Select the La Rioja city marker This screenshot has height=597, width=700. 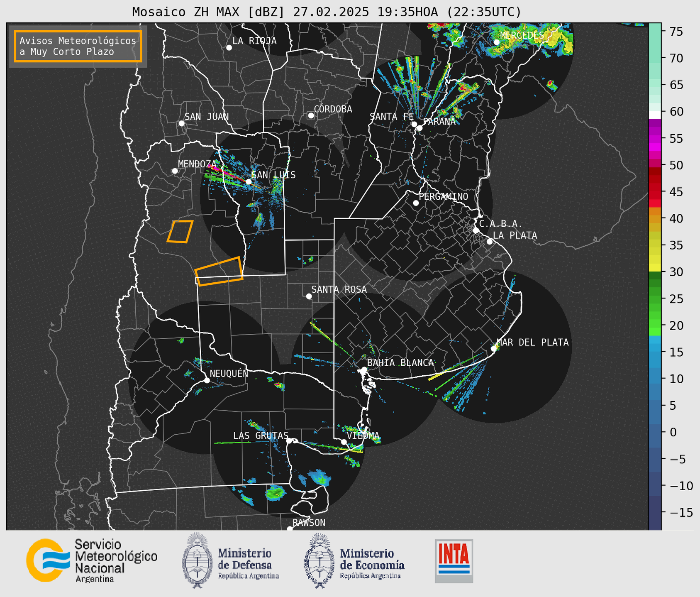coord(229,48)
